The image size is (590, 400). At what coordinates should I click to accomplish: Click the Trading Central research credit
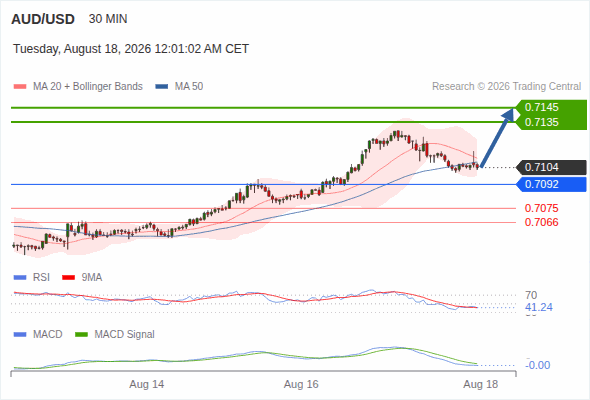point(506,87)
